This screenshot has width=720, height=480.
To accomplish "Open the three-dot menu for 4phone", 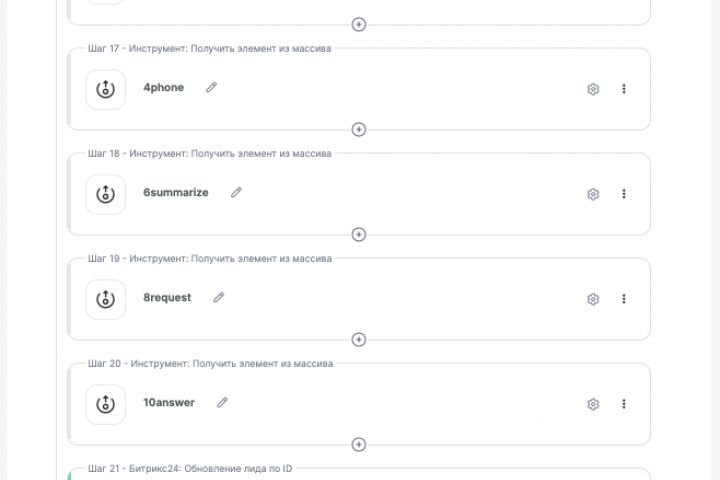I will (624, 89).
